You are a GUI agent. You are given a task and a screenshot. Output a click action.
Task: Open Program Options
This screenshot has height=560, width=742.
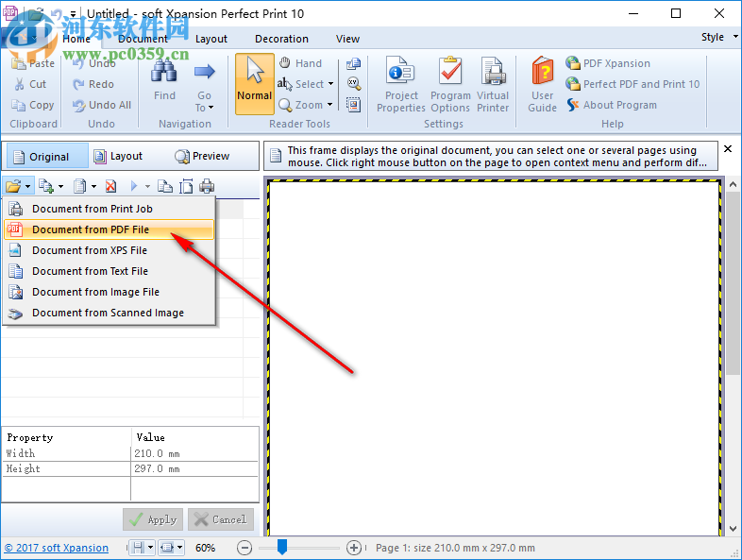pos(450,85)
